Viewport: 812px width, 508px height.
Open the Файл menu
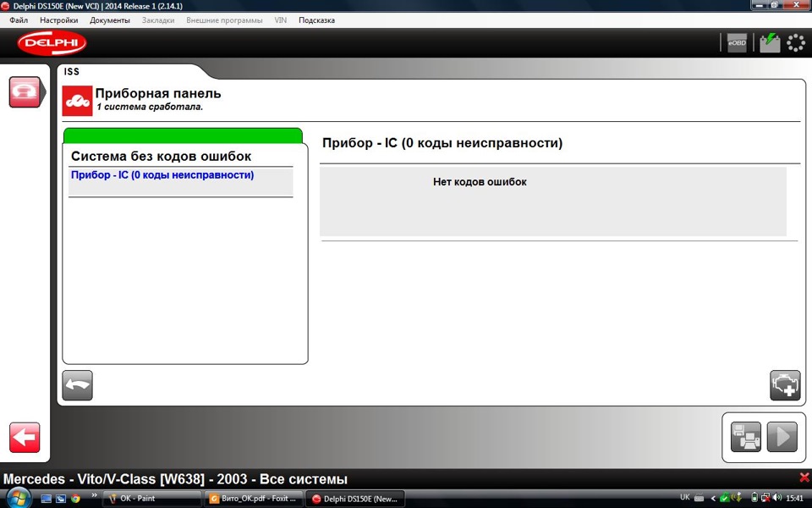(19, 20)
